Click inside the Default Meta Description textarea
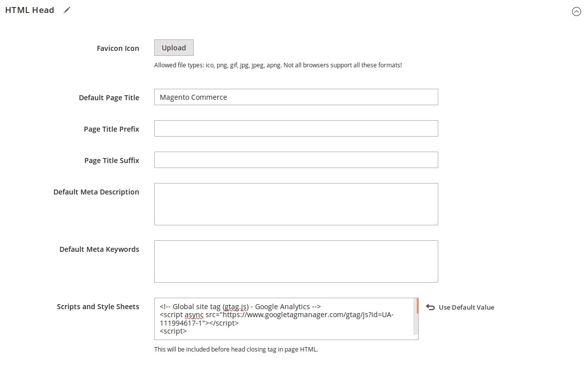588x366 pixels. coord(296,203)
